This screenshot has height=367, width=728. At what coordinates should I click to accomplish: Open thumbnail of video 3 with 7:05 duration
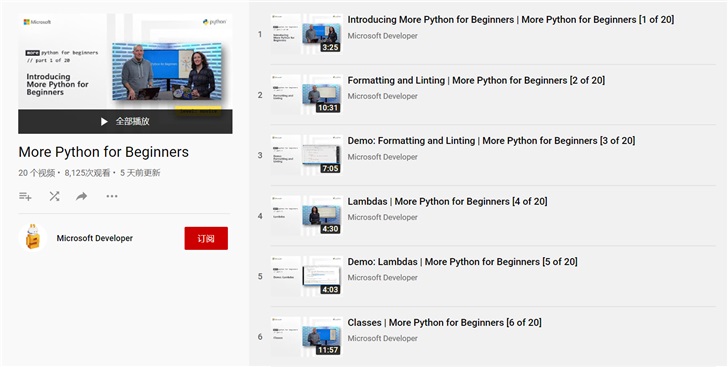tap(306, 155)
